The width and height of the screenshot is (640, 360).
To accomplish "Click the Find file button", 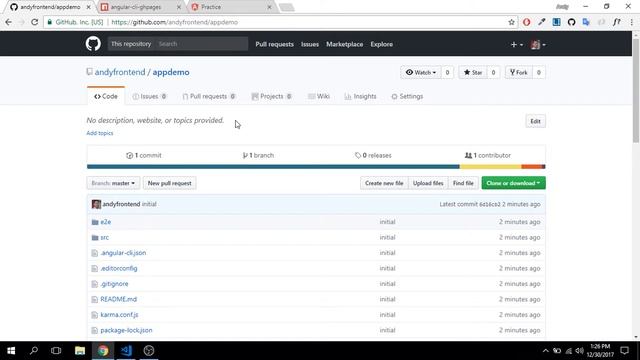I will [x=463, y=183].
